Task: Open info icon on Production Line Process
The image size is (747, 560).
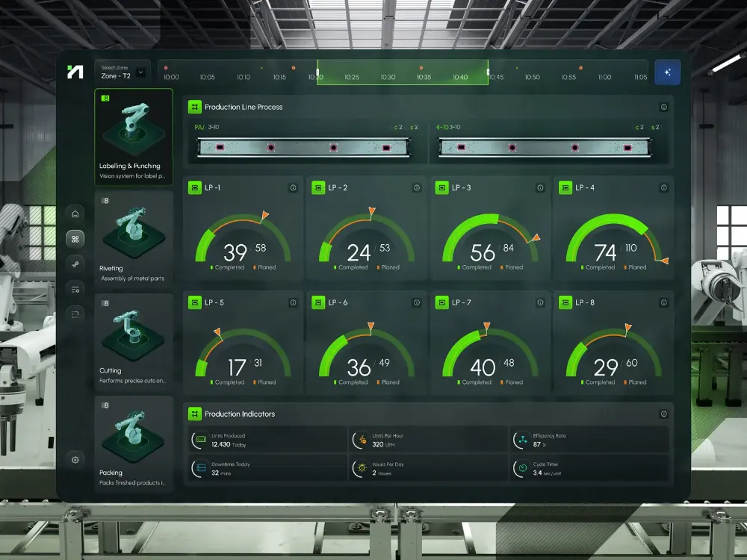Action: 663,108
